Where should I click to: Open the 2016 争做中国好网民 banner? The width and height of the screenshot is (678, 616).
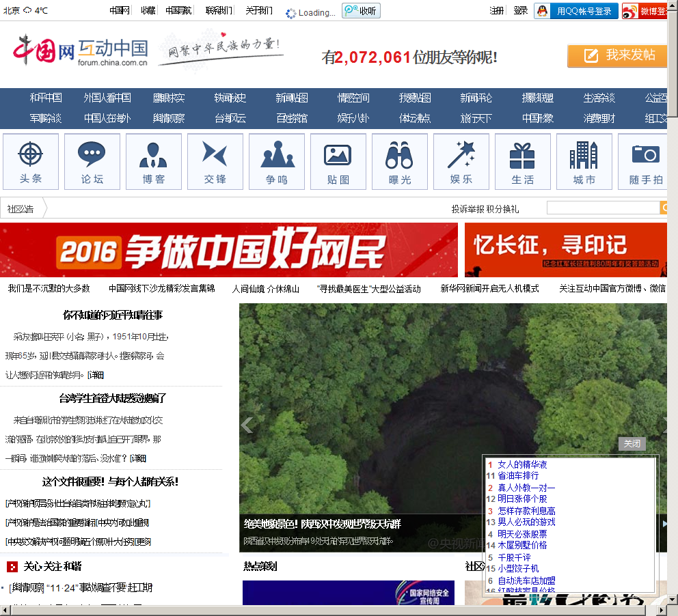[229, 250]
